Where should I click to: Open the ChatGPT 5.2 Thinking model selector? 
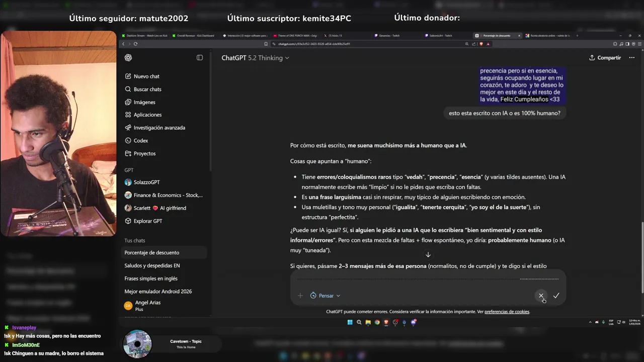point(255,58)
